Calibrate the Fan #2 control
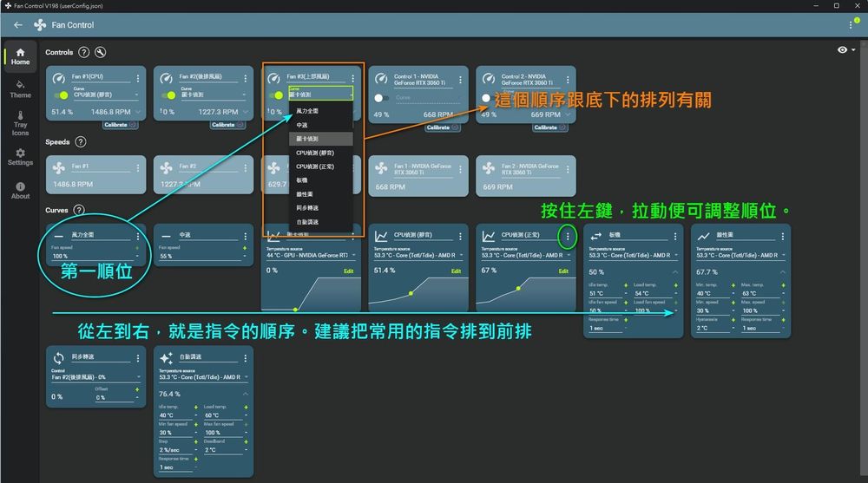Image resolution: width=868 pixels, height=483 pixels. [227, 125]
